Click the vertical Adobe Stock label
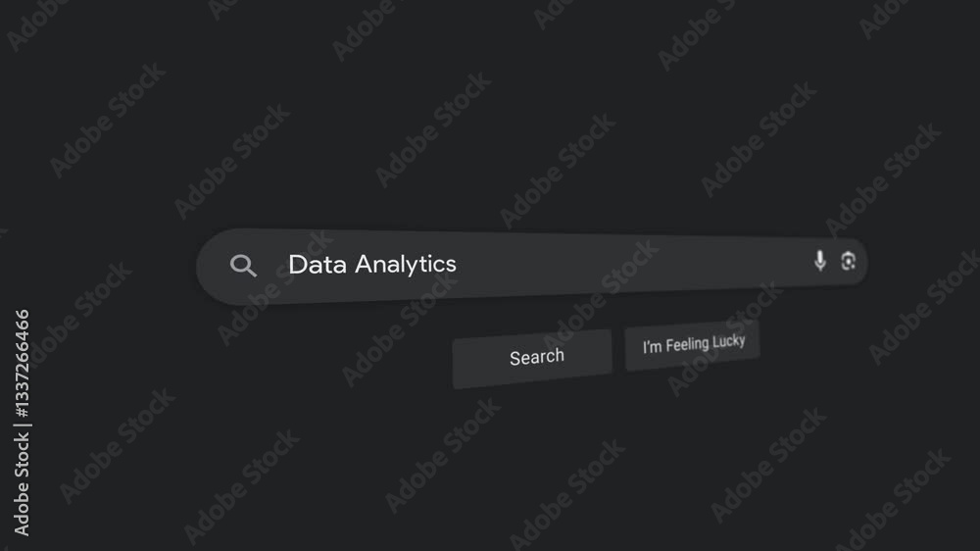This screenshot has width=980, height=551. point(22,485)
